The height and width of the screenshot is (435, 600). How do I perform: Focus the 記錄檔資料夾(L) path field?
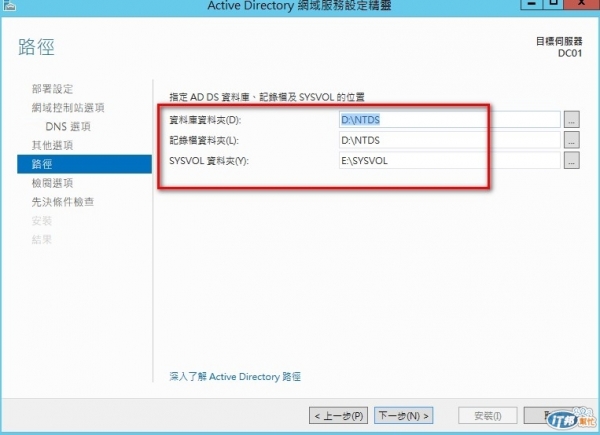tap(450, 140)
